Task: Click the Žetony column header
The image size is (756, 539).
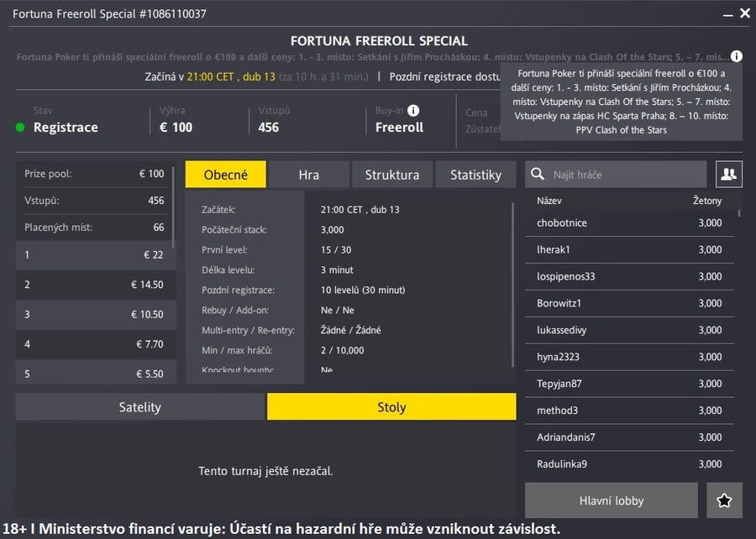Action: (707, 201)
